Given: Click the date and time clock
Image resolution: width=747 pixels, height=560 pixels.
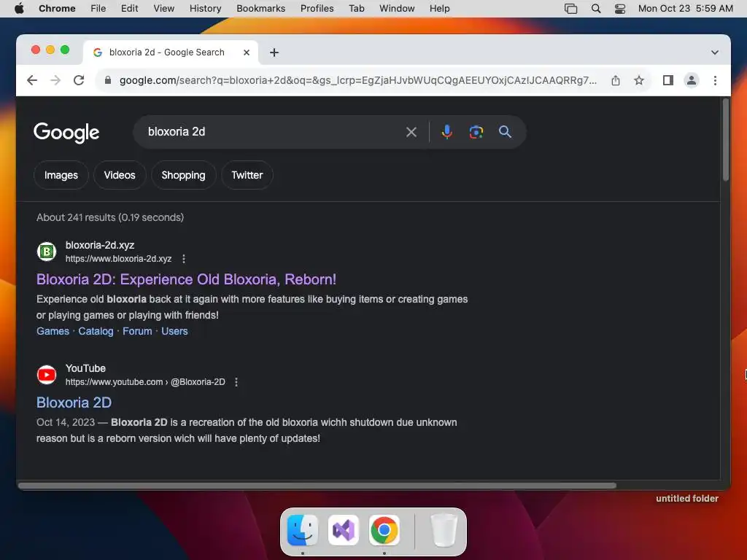Looking at the screenshot, I should (x=685, y=9).
